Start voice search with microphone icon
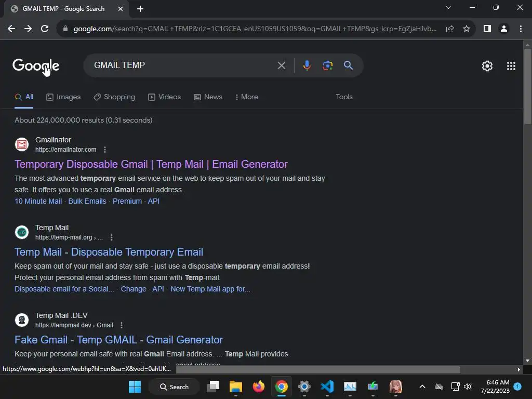The width and height of the screenshot is (532, 399). pos(307,65)
